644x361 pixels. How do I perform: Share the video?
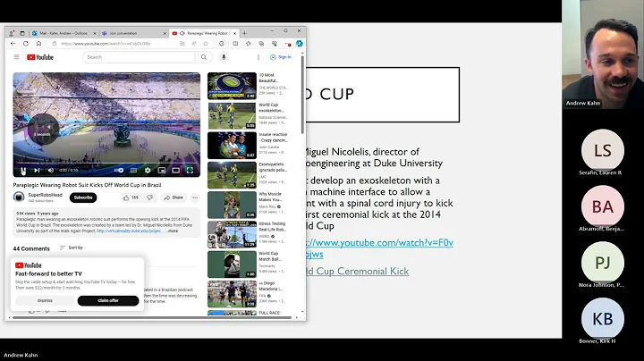pos(174,197)
